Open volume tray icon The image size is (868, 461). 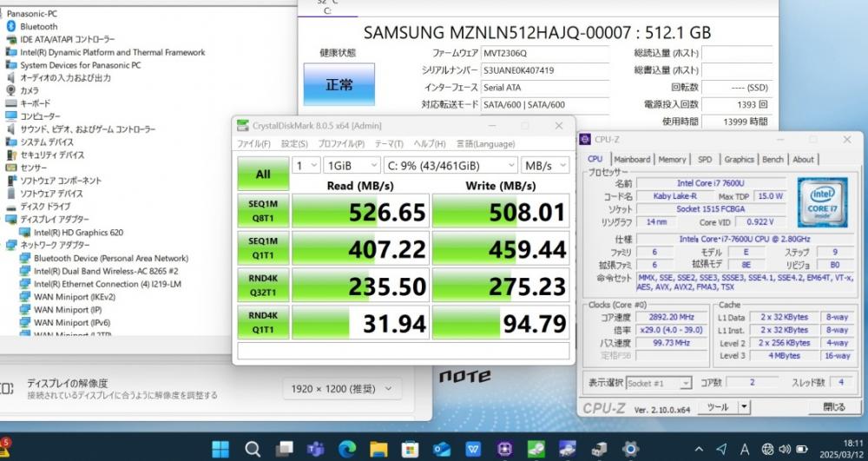785,449
